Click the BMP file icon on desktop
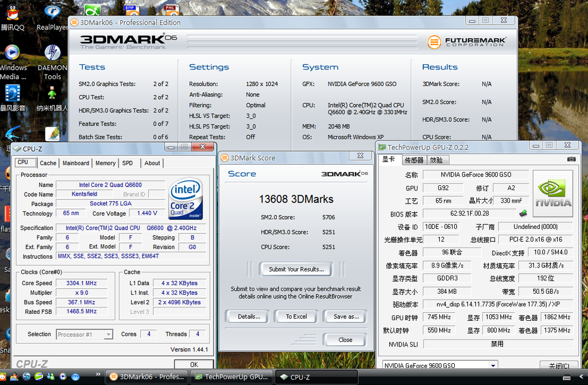Screen dimensions: 588x385 [131, 10]
